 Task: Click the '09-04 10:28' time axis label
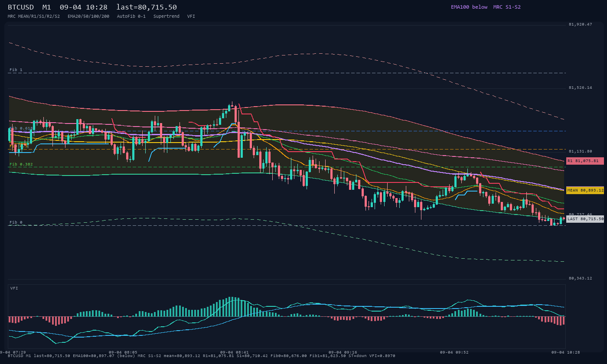(566, 352)
